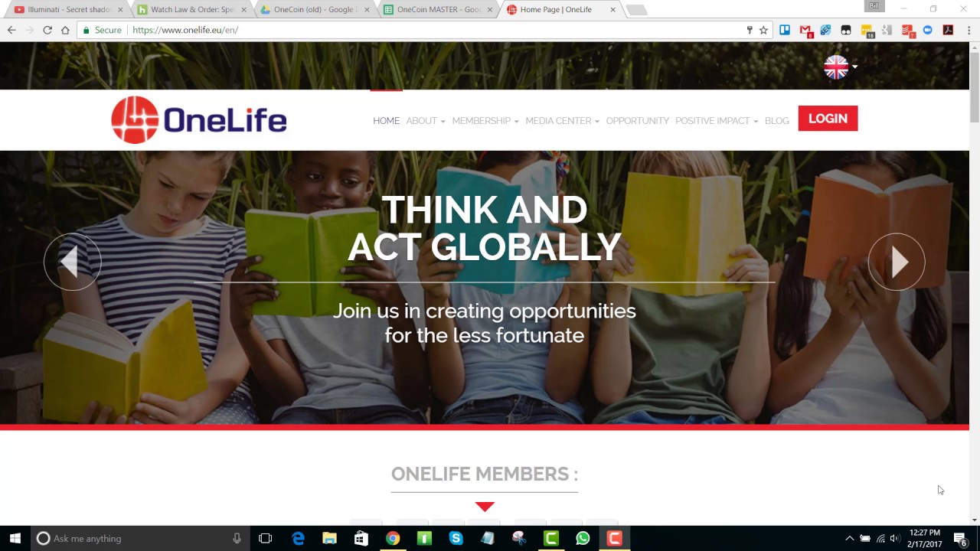This screenshot has height=551, width=980.
Task: Click the address bar URL field
Action: click(x=413, y=30)
